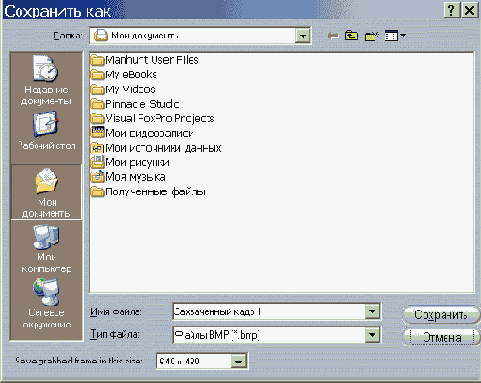Expand the Папка folder location dropdown
Screen dimensions: 481x383
point(303,36)
